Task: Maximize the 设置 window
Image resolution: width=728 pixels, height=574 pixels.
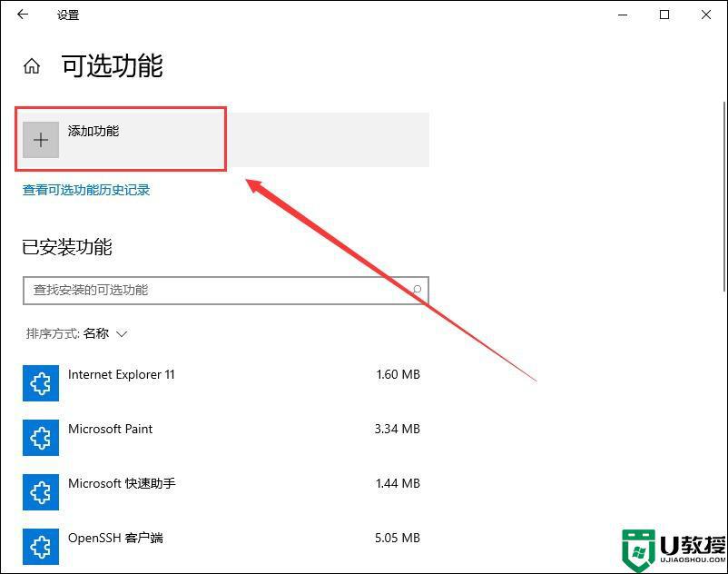Action: click(664, 15)
